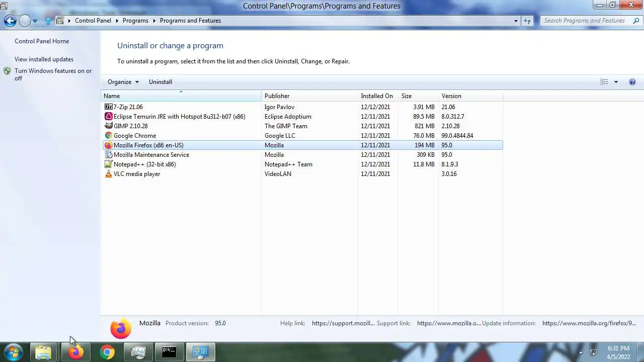Refresh the Programs and Features view

(x=527, y=21)
